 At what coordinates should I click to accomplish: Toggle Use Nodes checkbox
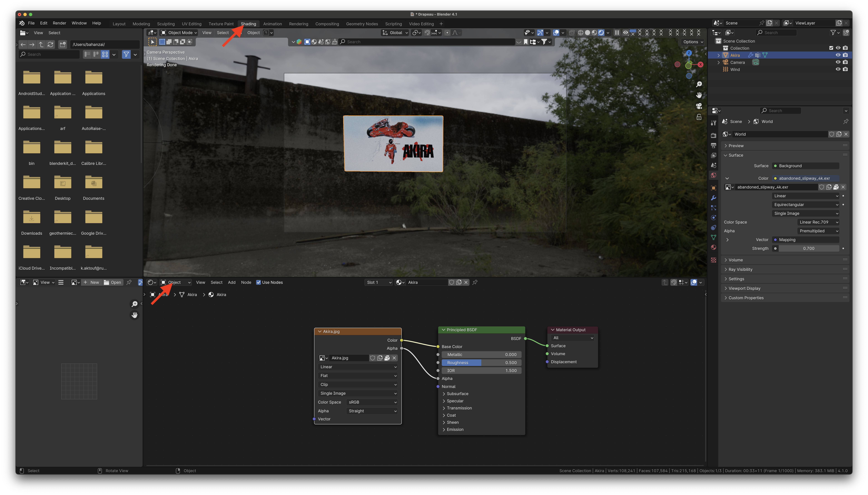259,283
